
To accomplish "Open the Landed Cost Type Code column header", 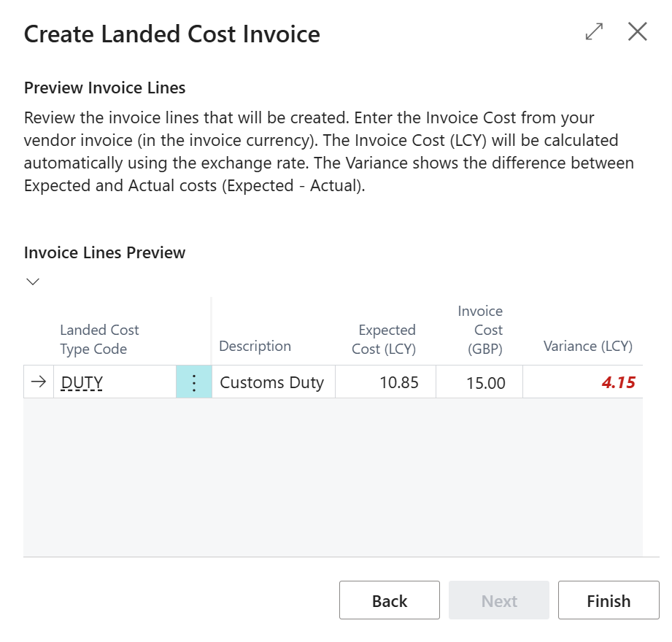I will coord(99,339).
